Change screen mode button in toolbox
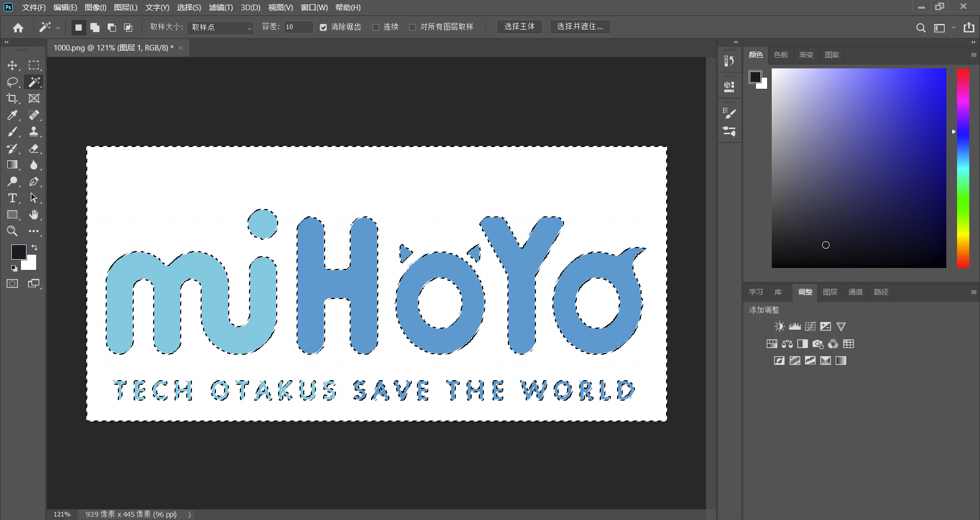This screenshot has width=980, height=520. pos(34,284)
